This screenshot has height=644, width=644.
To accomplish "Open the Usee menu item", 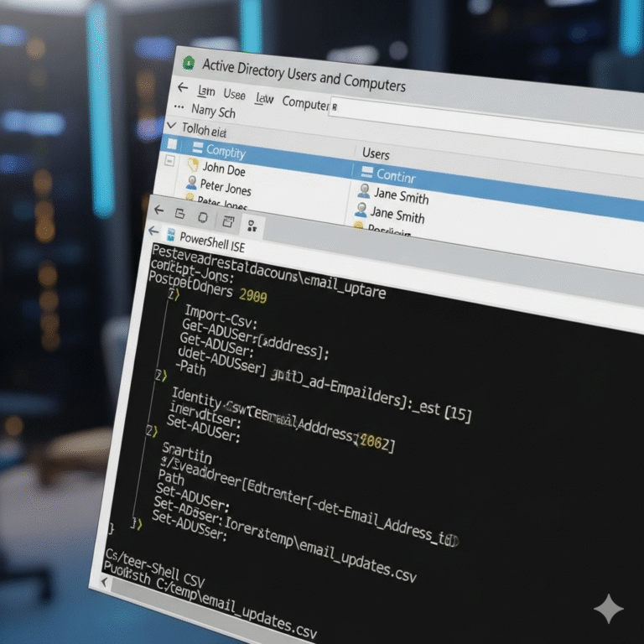I will click(x=234, y=95).
